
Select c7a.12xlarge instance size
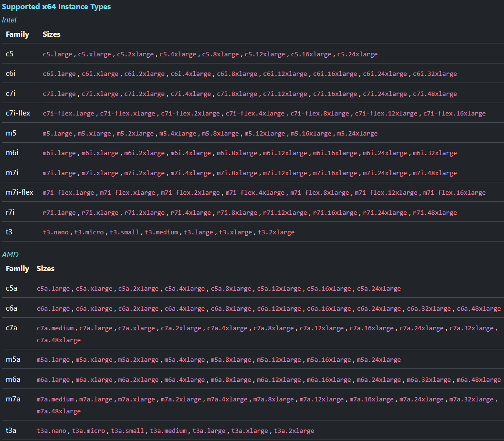coord(322,328)
